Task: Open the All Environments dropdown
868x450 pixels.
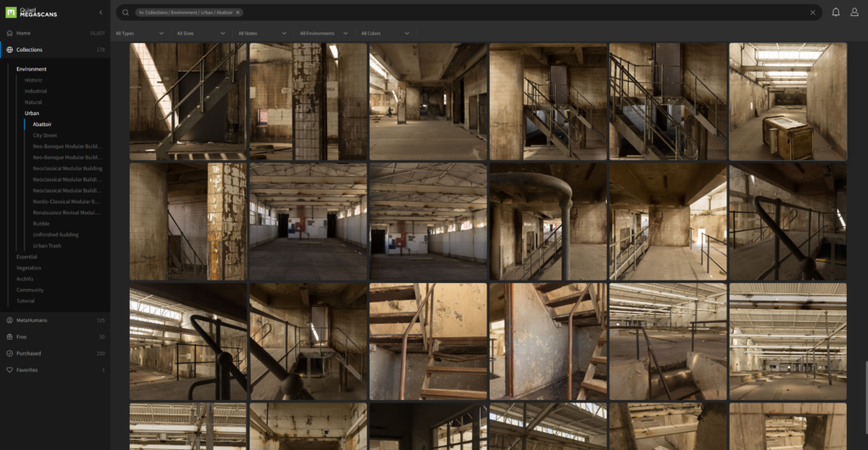Action: click(x=324, y=33)
